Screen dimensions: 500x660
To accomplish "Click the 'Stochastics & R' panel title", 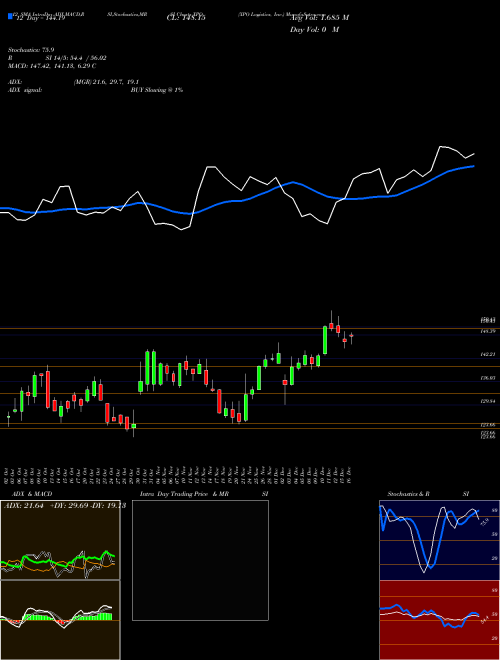I will pyautogui.click(x=408, y=494).
